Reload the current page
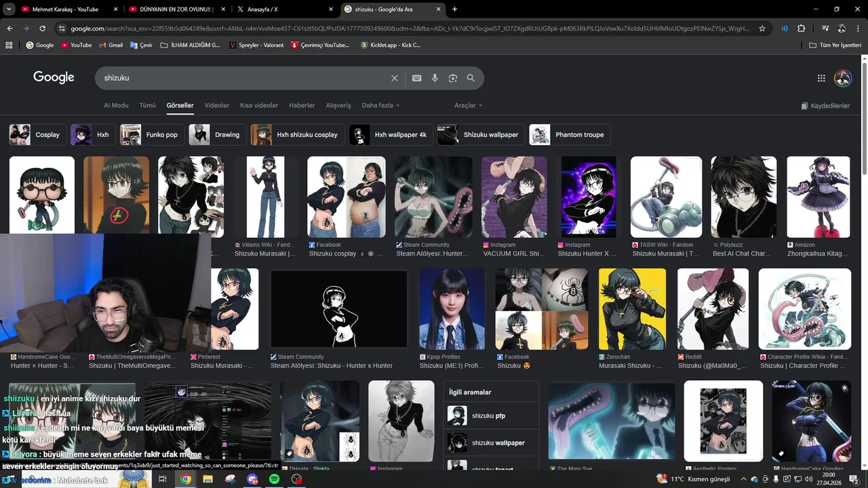This screenshot has width=868, height=488. coord(42,28)
